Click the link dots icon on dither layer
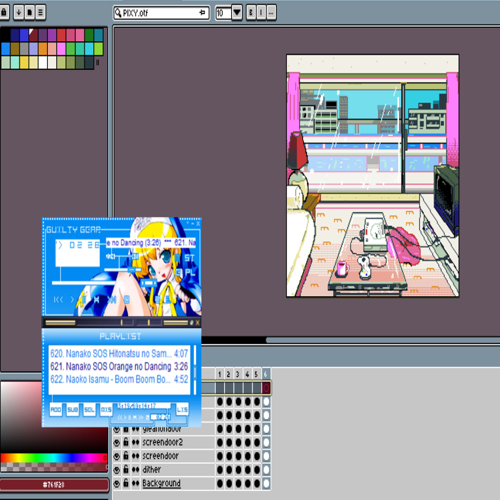The height and width of the screenshot is (500, 500). pyautogui.click(x=135, y=470)
